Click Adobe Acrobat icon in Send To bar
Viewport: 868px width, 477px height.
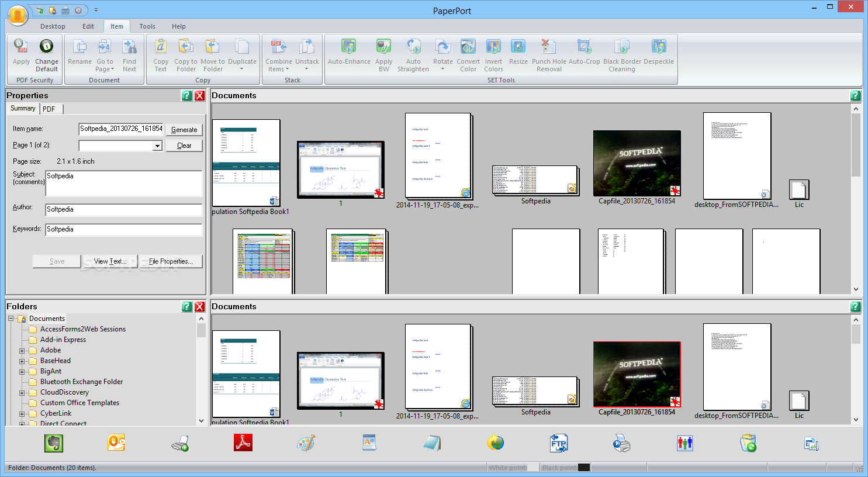tap(243, 443)
